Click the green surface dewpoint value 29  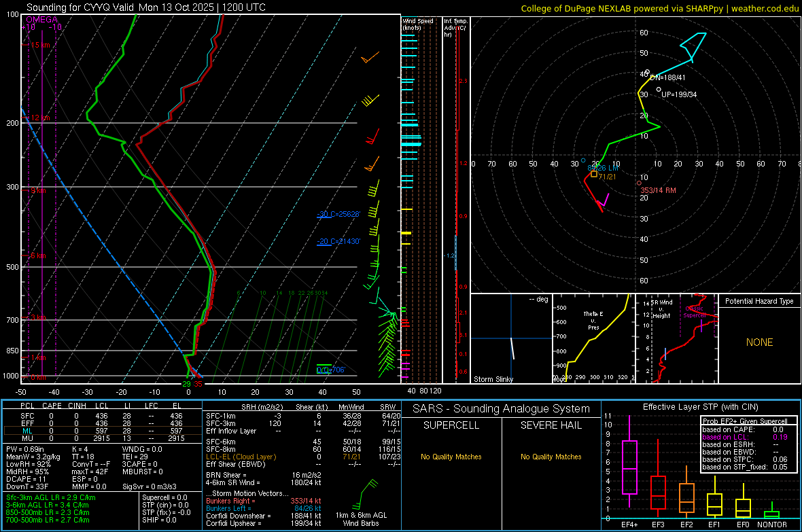click(186, 384)
